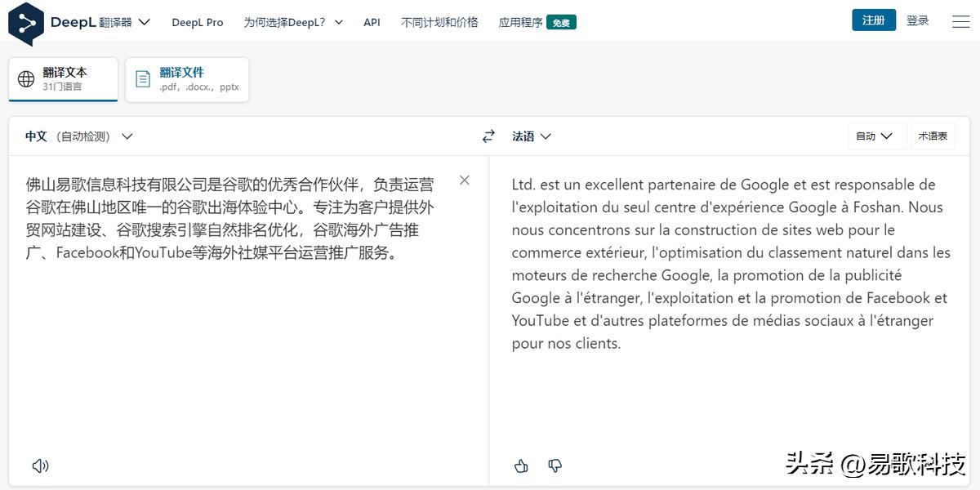The image size is (980, 490).
Task: Click the 注册 sign-up button
Action: pyautogui.click(x=874, y=20)
